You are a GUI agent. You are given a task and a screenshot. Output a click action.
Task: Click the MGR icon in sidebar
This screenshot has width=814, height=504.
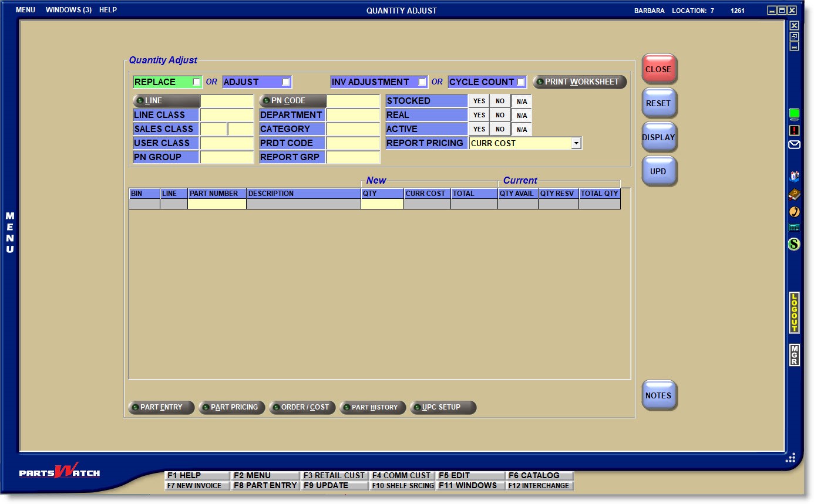(x=794, y=355)
